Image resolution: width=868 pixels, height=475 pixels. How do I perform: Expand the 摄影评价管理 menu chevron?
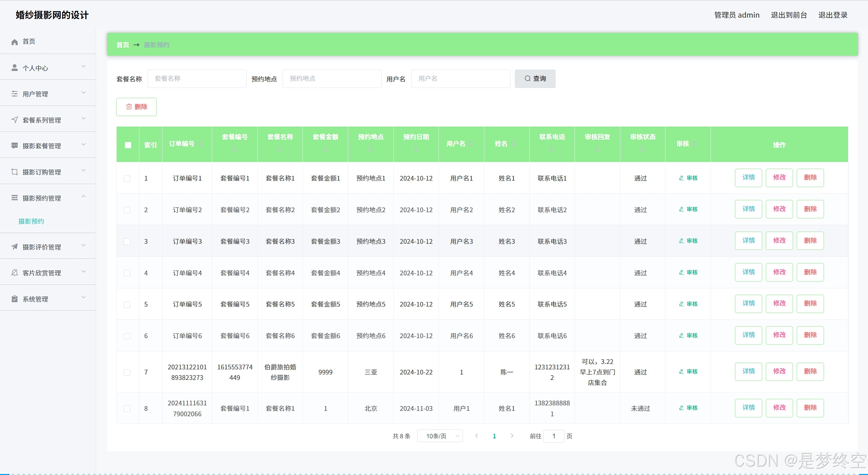click(x=83, y=245)
